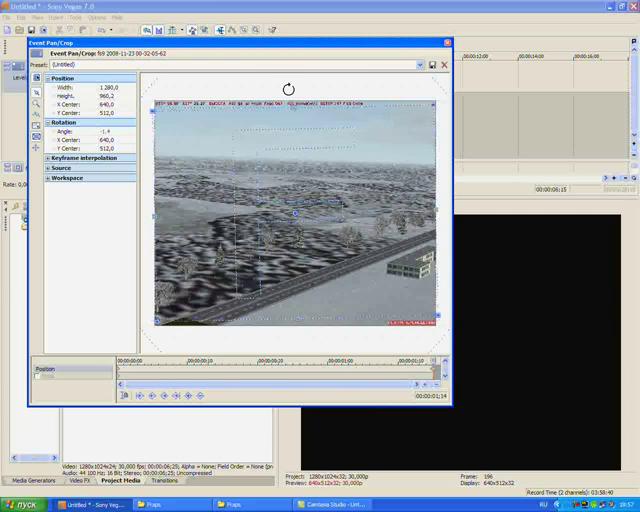Collapse the Rotation section
Viewport: 640px width, 512px height.
pos(48,122)
